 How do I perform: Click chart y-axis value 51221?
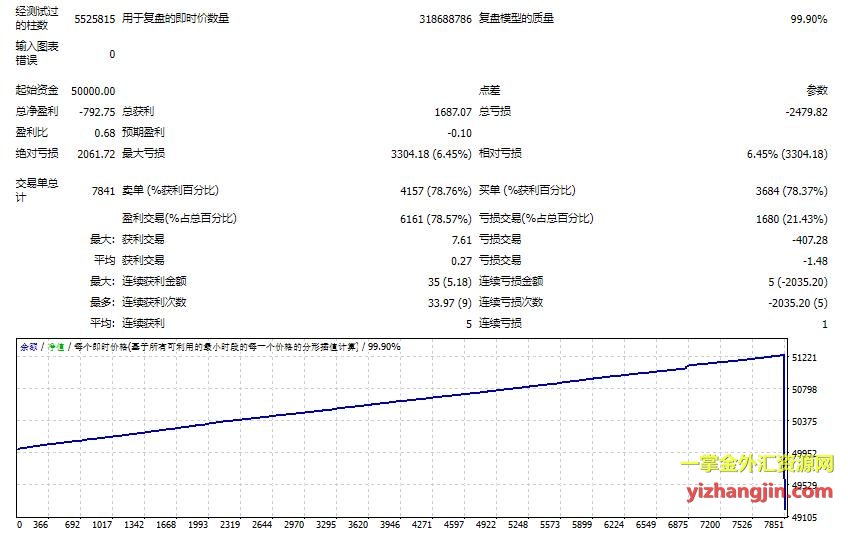[x=804, y=358]
